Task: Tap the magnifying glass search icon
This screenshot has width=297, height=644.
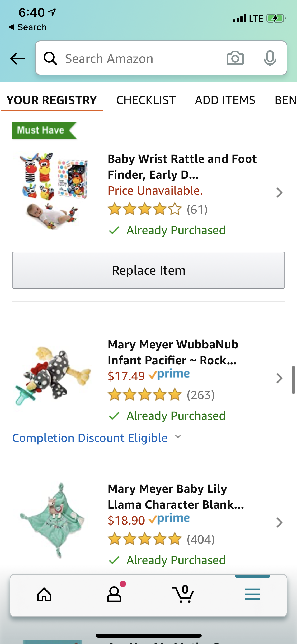Action: [50, 58]
